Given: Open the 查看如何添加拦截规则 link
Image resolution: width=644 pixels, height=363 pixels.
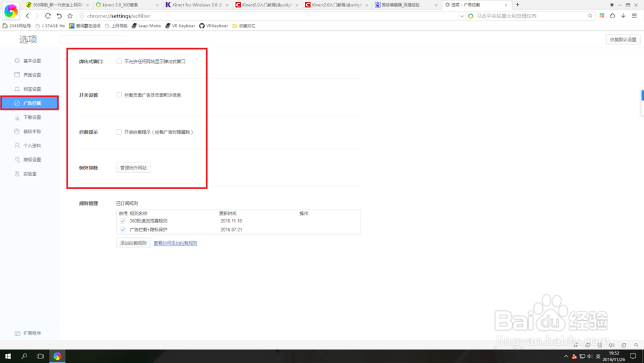Looking at the screenshot, I should click(x=175, y=243).
